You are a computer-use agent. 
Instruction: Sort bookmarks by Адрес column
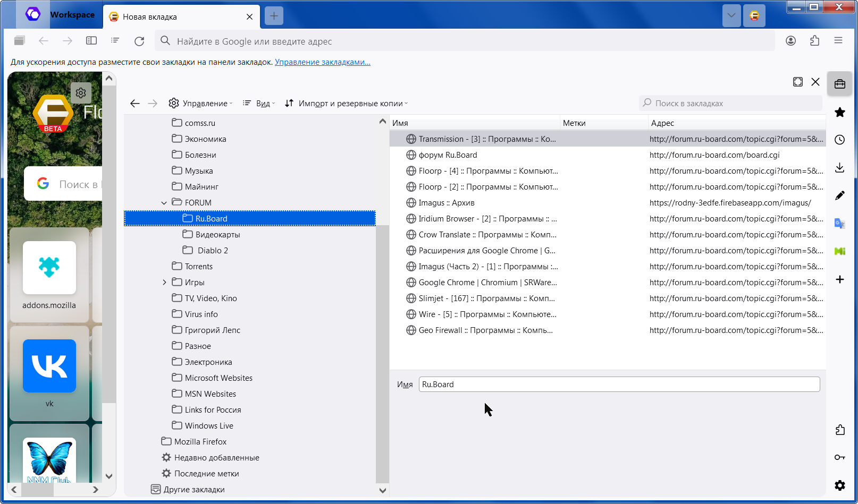(x=737, y=123)
